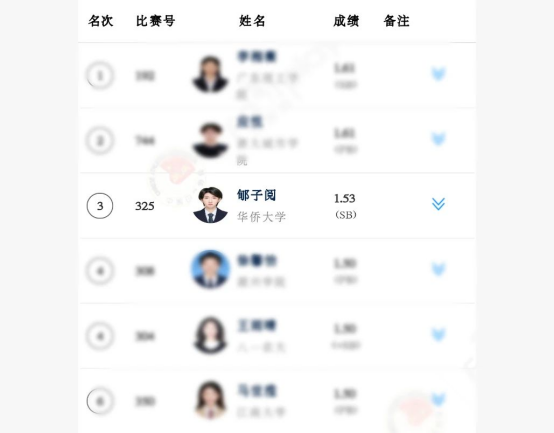View the first-place athlete's avatar
The image size is (554, 433).
[210, 75]
